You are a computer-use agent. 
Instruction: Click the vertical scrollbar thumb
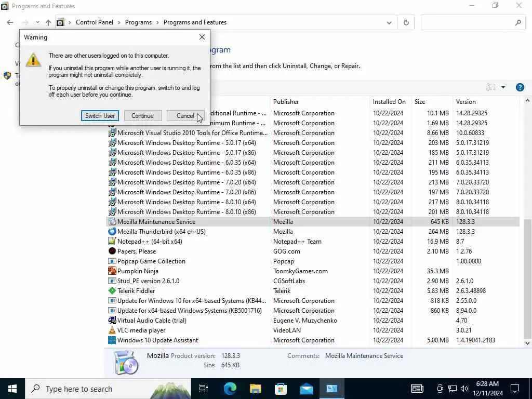click(527, 278)
